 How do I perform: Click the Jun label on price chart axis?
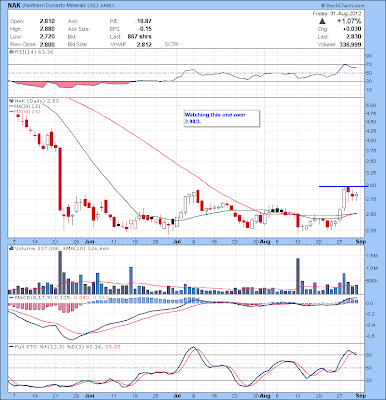(x=89, y=241)
